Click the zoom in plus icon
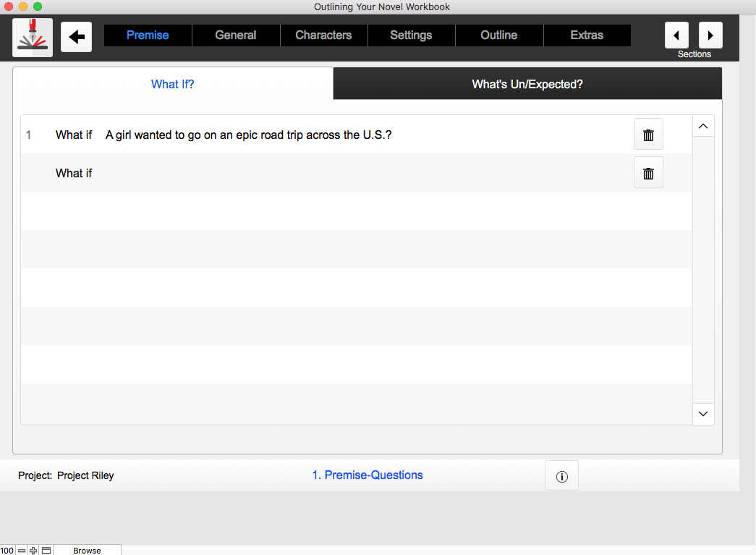The image size is (756, 555). pyautogui.click(x=33, y=550)
